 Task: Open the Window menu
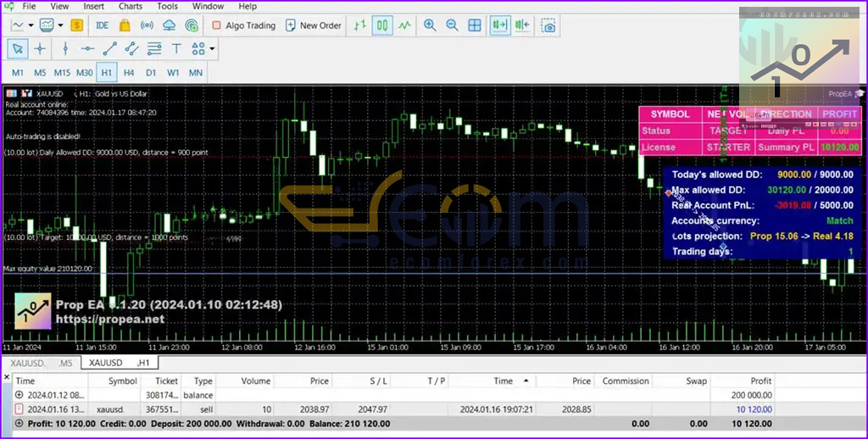[x=209, y=7]
